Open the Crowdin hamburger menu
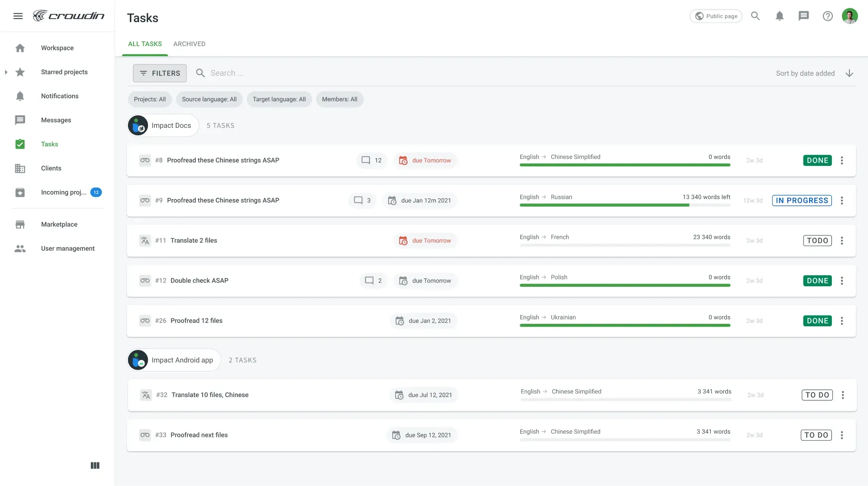The image size is (868, 486). [x=18, y=15]
